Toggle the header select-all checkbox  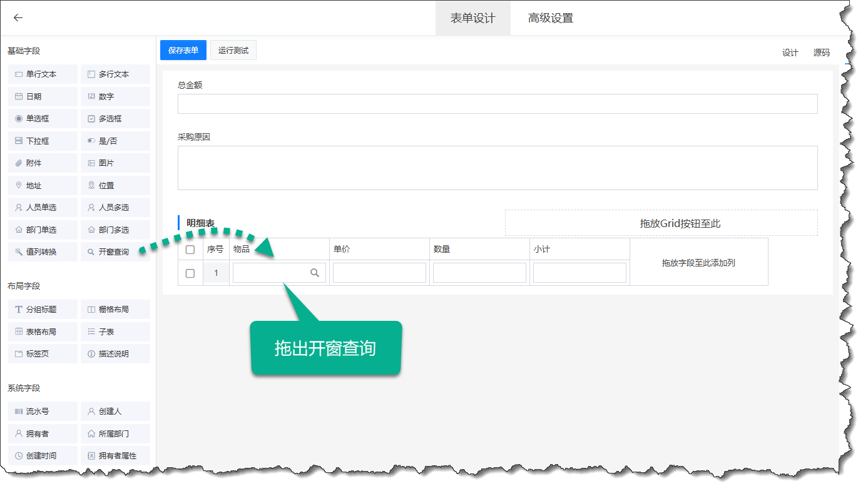click(x=190, y=250)
